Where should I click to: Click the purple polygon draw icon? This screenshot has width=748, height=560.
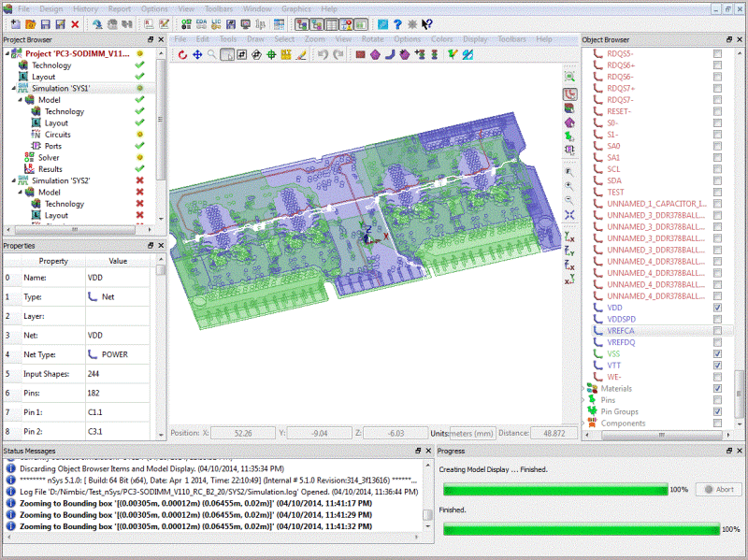(376, 55)
